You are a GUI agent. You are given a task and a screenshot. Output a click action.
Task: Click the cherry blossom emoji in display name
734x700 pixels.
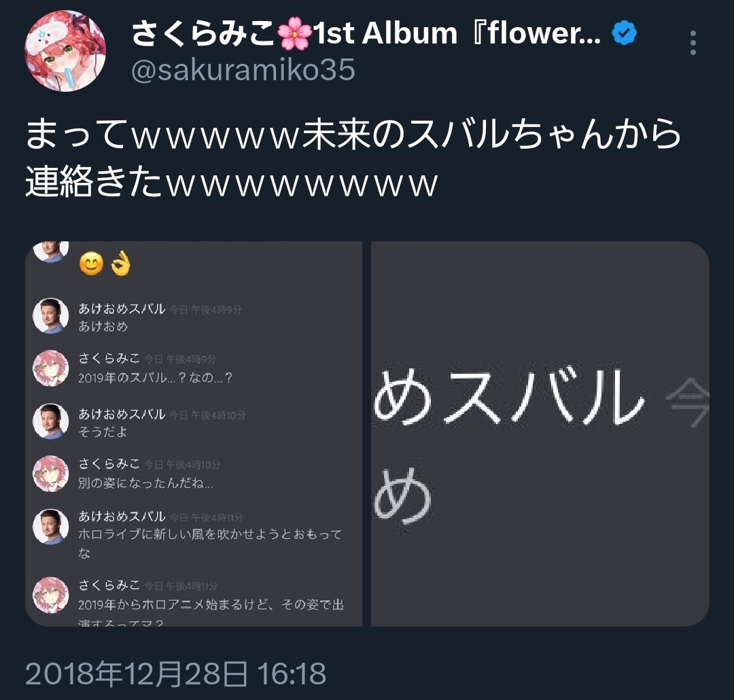coord(294,33)
